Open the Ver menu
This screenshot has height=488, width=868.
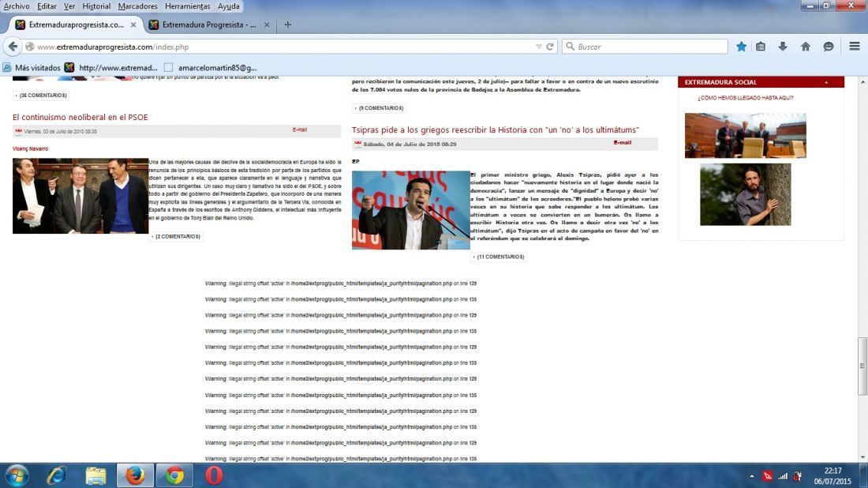tap(69, 6)
